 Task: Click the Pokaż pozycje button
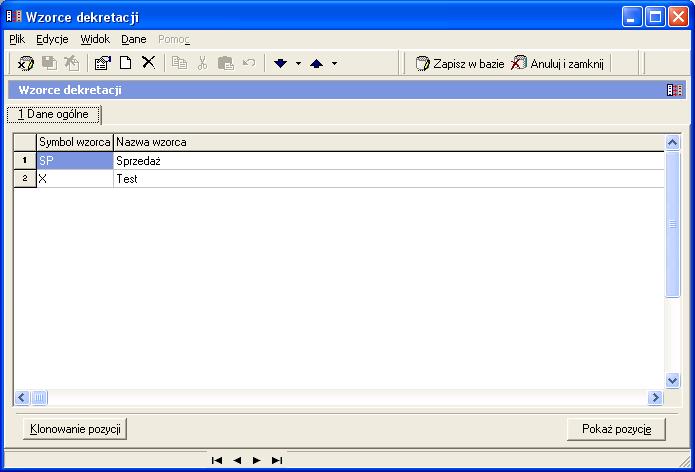[x=616, y=429]
